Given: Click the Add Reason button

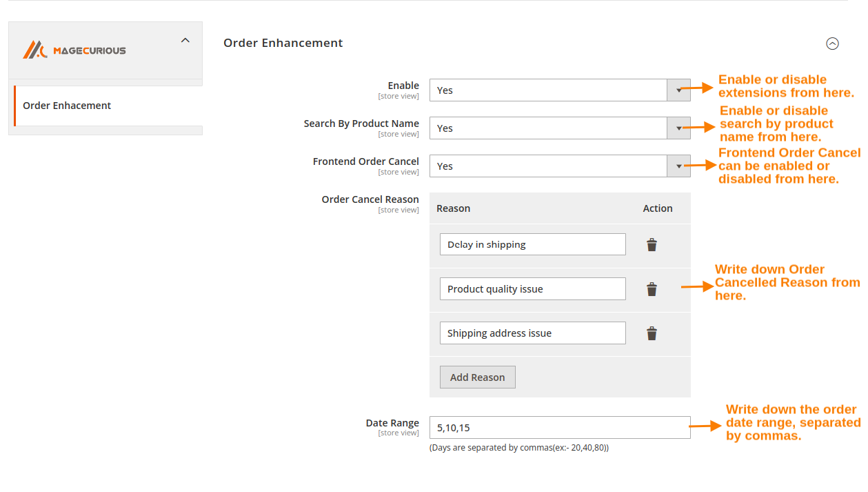Looking at the screenshot, I should tap(477, 377).
